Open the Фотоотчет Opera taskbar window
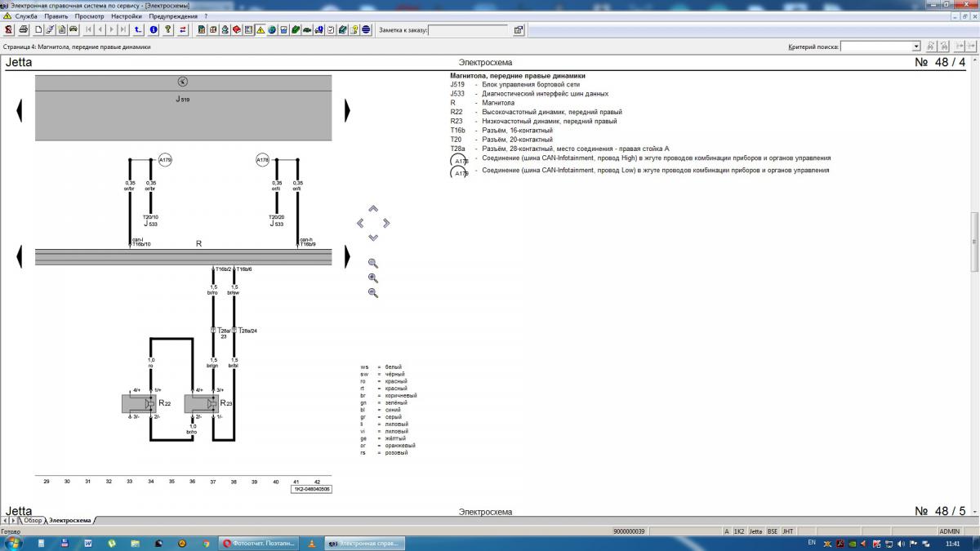Image resolution: width=980 pixels, height=551 pixels. click(x=261, y=543)
